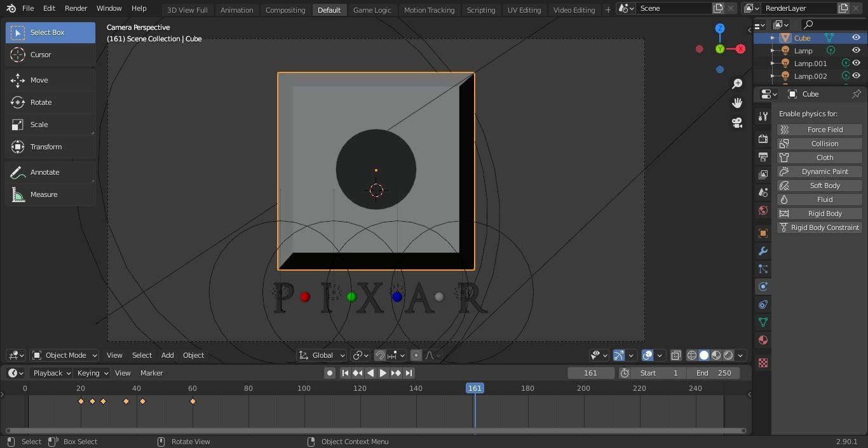The width and height of the screenshot is (868, 448).
Task: Hide Lamp.001 in the outliner
Action: pyautogui.click(x=856, y=63)
